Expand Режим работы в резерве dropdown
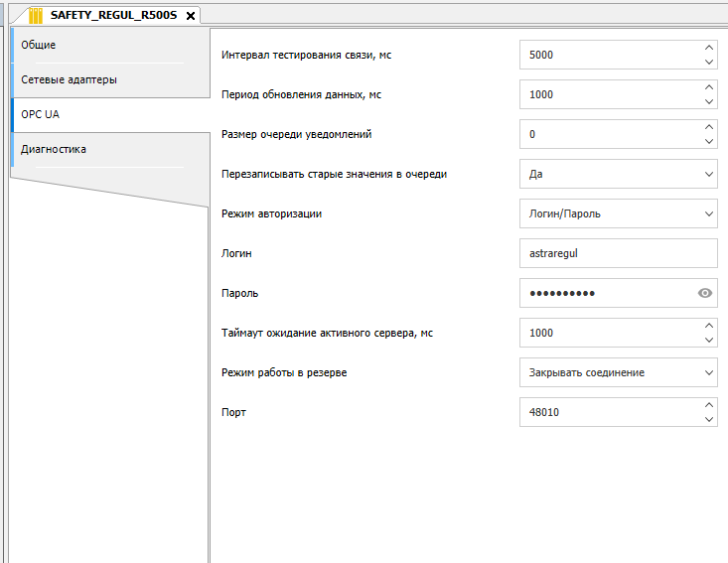This screenshot has width=728, height=563. click(708, 372)
